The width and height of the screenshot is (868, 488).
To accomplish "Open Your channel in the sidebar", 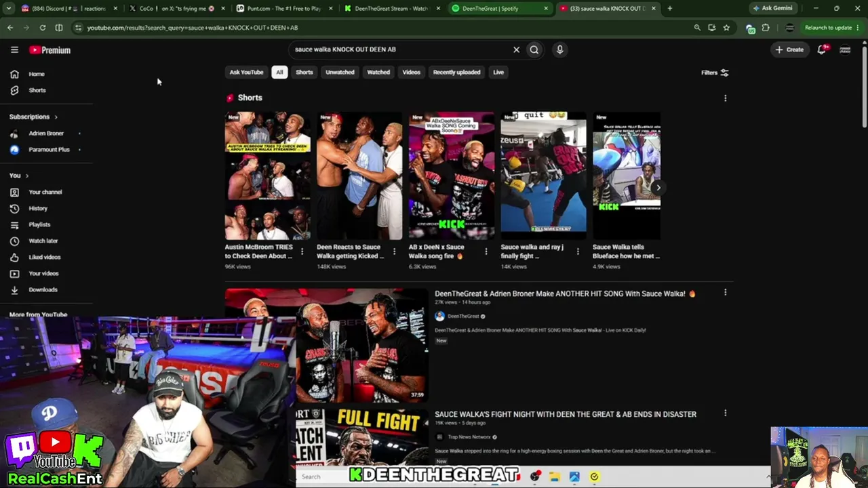I will point(46,192).
